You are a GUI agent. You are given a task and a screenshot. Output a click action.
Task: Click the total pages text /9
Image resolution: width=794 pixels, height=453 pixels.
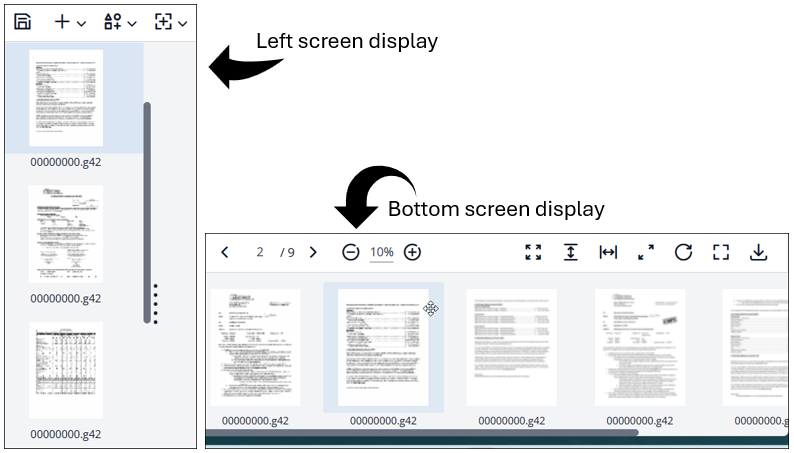pos(288,252)
